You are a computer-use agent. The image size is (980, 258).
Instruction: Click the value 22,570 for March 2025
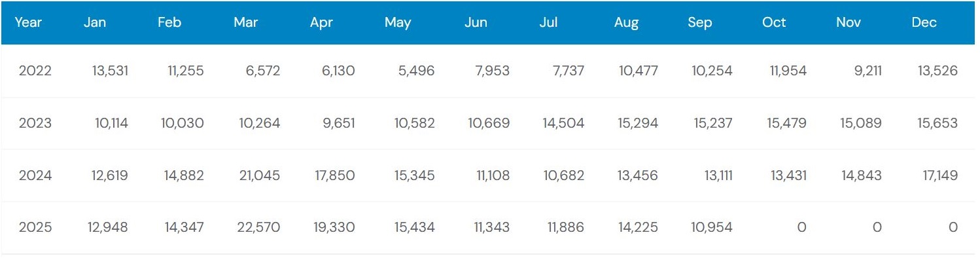(257, 227)
